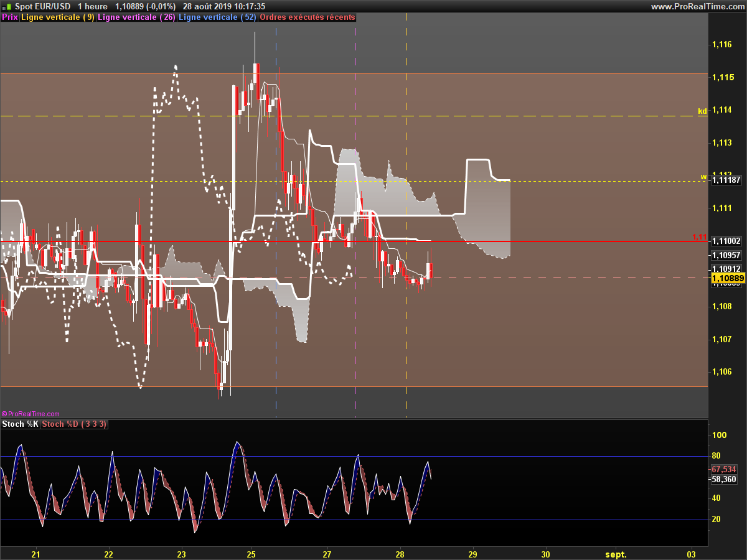The image size is (747, 560).
Task: Click date 28 on the time axis
Action: [400, 554]
